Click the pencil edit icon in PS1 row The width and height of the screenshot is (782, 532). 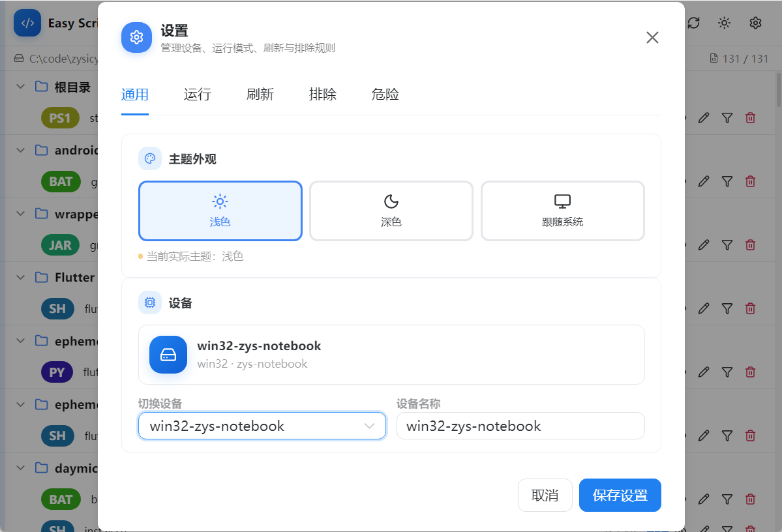(704, 118)
